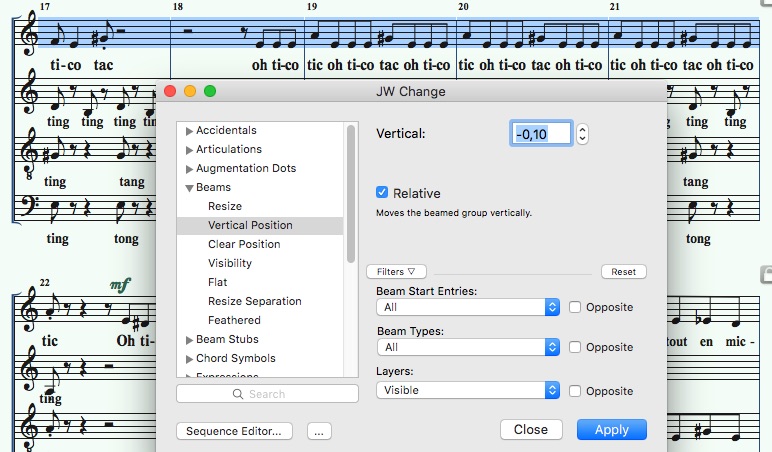
Task: Open the Beam Types dropdown
Action: point(467,347)
